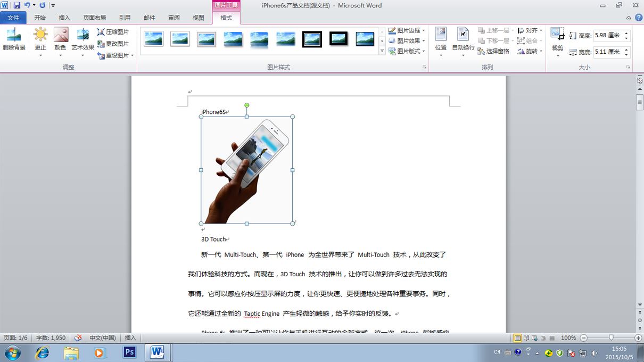Minimize the ribbon with the caret icon
This screenshot has height=362, width=644.
[x=629, y=18]
